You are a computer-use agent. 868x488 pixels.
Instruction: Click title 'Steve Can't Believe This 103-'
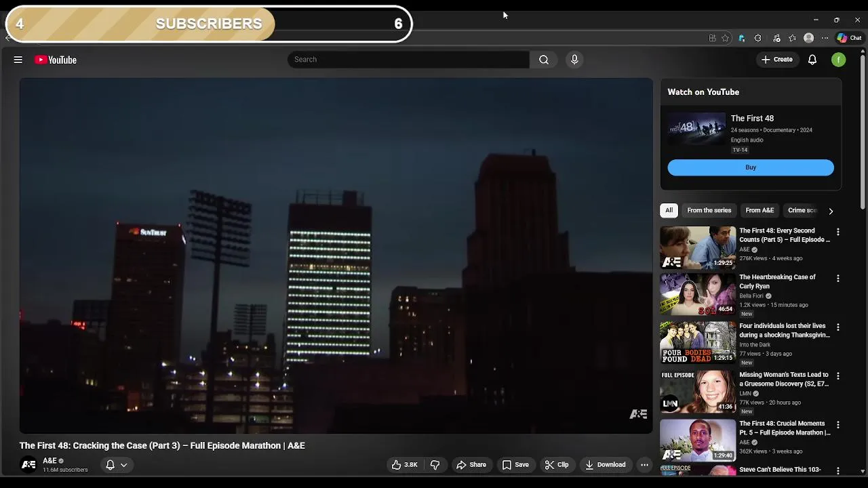[780, 470]
